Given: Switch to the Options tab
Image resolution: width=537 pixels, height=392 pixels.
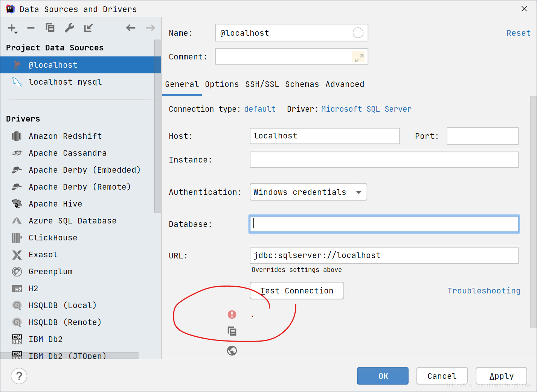Looking at the screenshot, I should coord(222,84).
